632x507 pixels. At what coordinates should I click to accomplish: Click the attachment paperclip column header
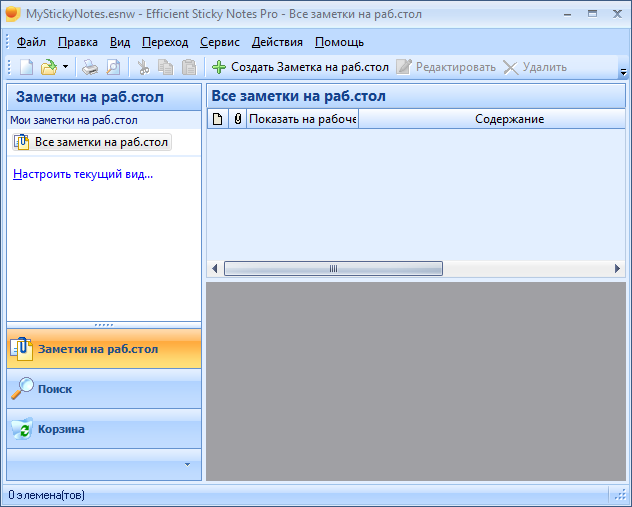pos(237,119)
